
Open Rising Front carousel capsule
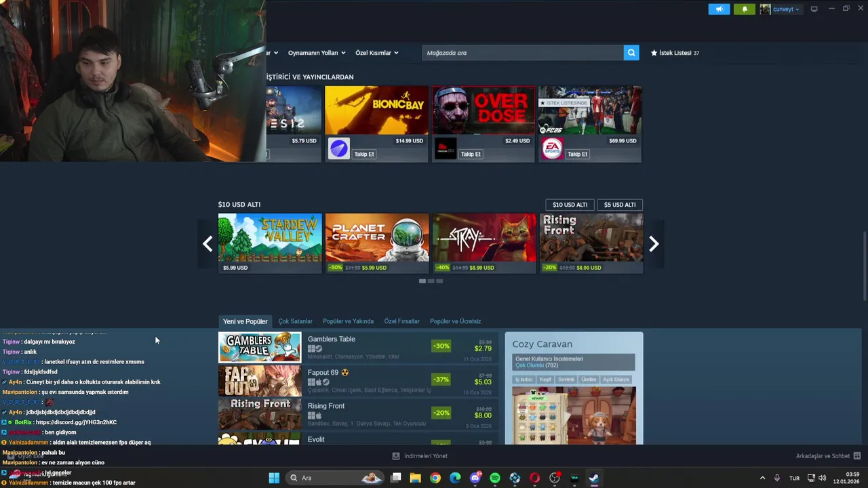tap(591, 243)
